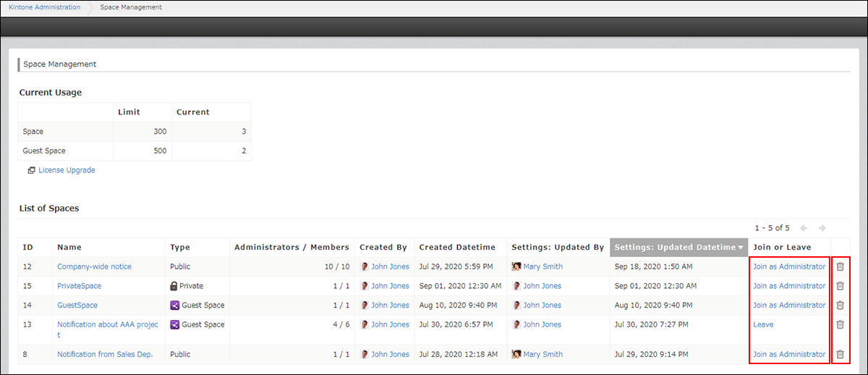Join PrivateSpace as Administrator
868x375 pixels.
pyautogui.click(x=788, y=286)
